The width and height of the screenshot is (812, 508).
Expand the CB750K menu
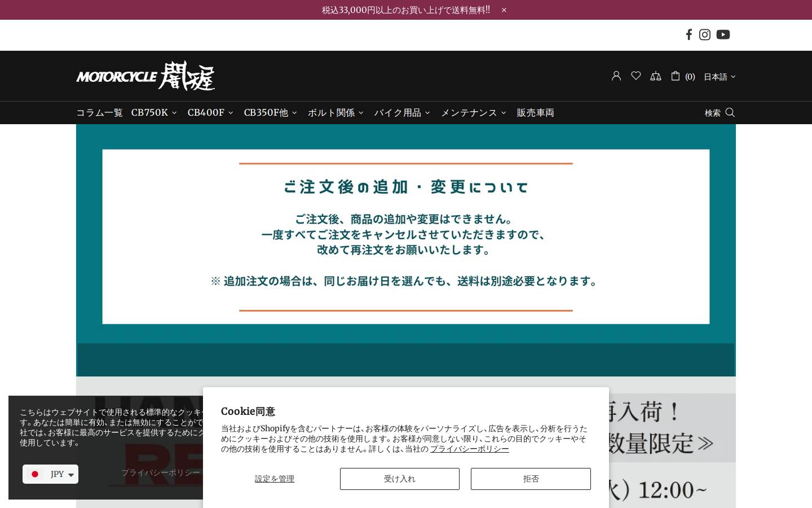[x=154, y=112]
